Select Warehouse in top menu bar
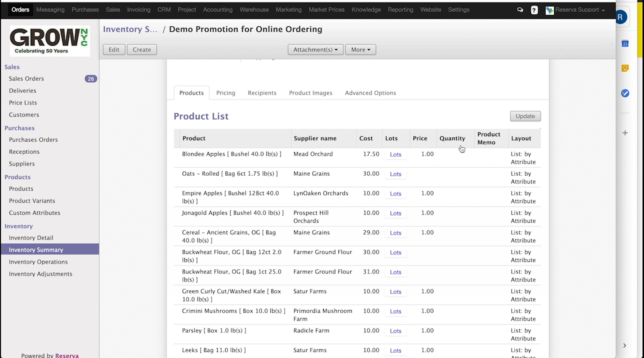644x358 pixels. 254,10
